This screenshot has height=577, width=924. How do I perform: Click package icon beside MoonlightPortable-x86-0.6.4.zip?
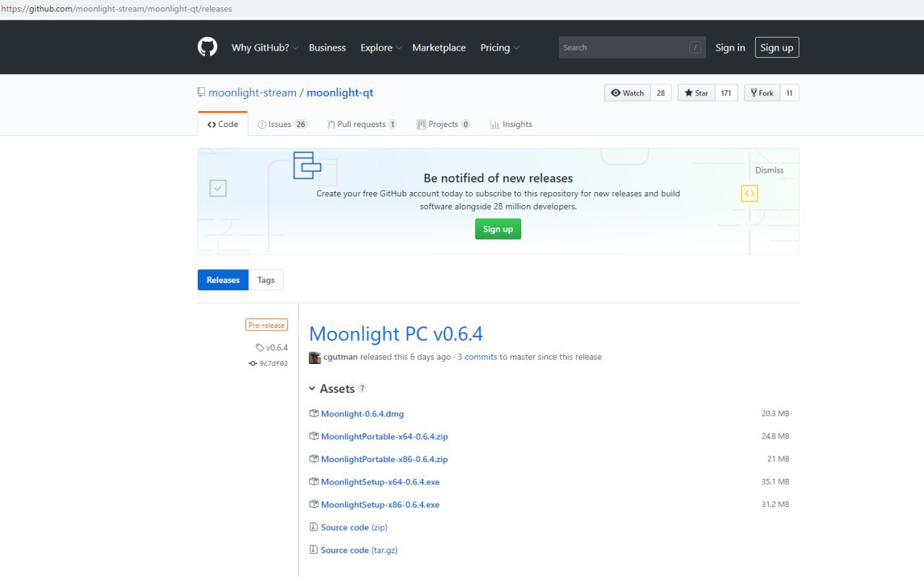pos(314,459)
